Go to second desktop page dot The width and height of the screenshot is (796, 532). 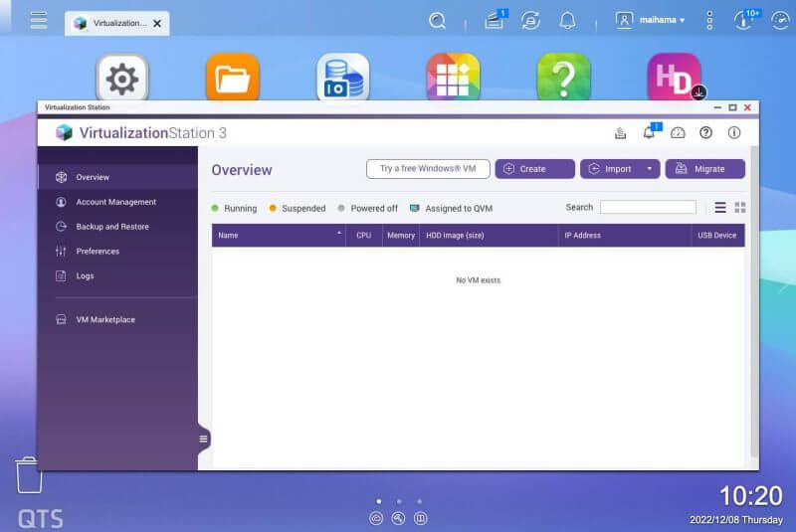tap(399, 501)
